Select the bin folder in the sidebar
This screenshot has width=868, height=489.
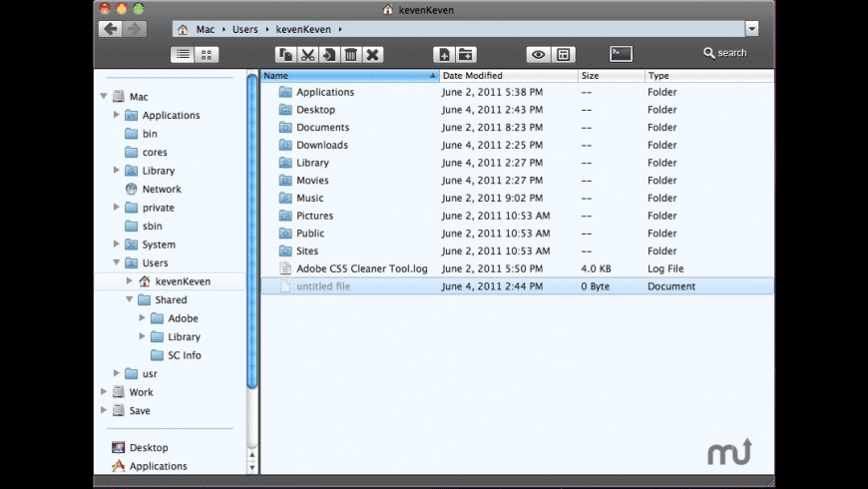click(x=141, y=134)
